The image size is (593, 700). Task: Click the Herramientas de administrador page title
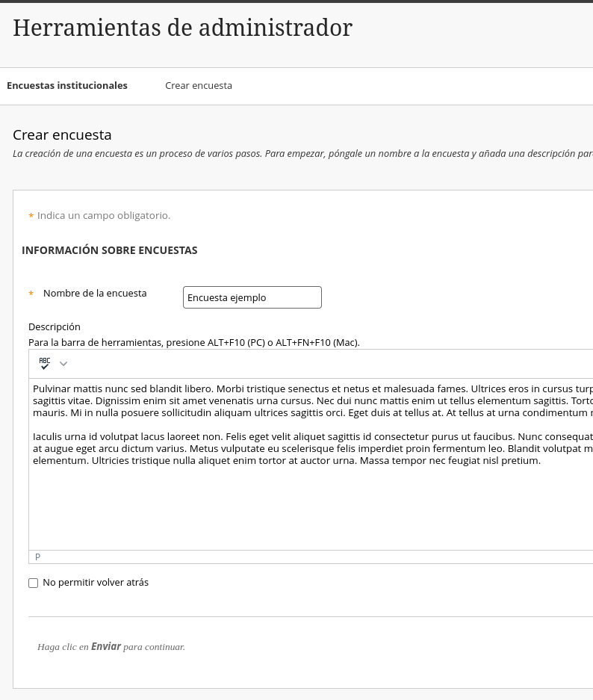[x=182, y=28]
